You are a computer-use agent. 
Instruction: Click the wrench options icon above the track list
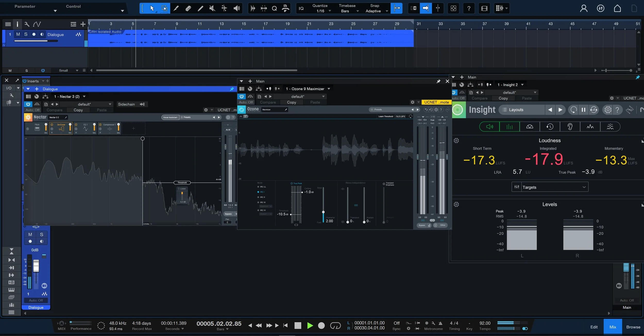point(27,24)
